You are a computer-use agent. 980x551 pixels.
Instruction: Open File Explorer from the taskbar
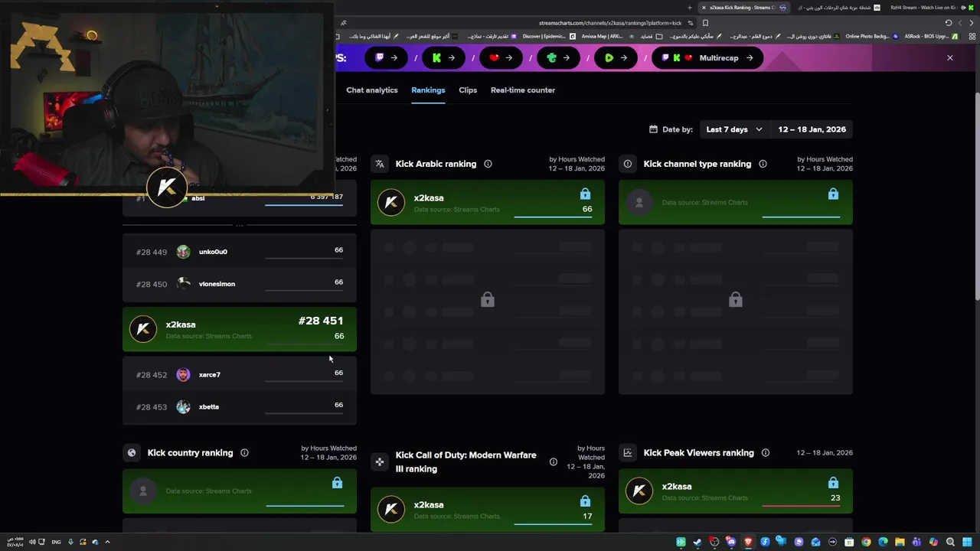(900, 542)
